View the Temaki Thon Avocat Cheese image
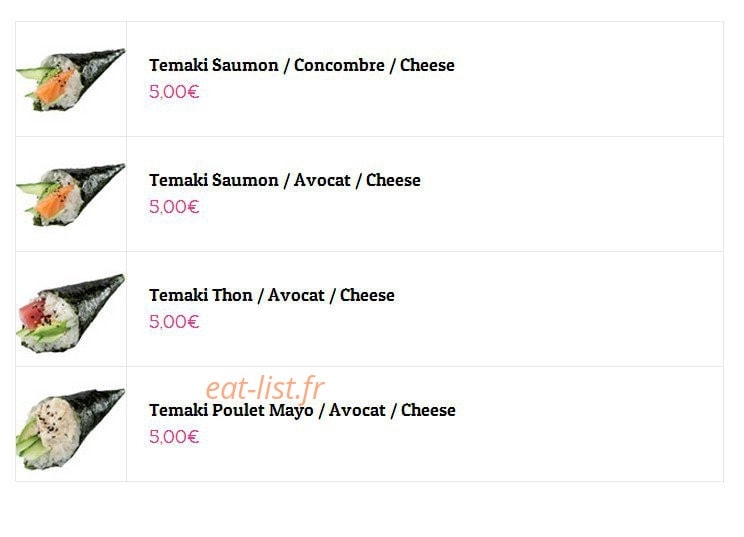Screen dimensions: 744x537 click(x=71, y=313)
